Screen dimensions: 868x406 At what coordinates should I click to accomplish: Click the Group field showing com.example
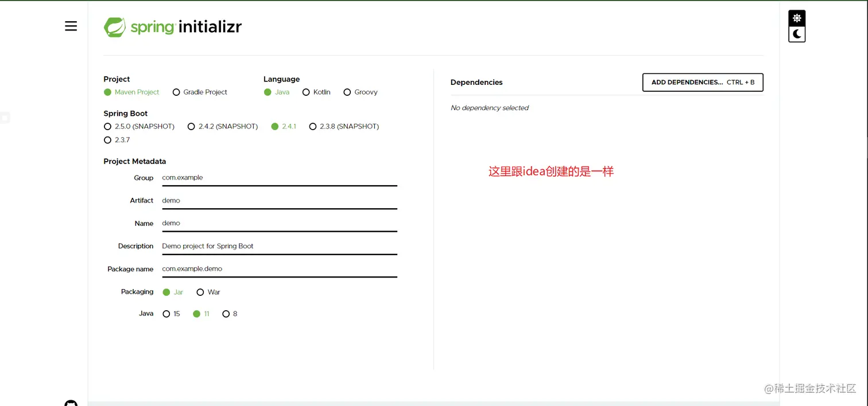tap(280, 178)
